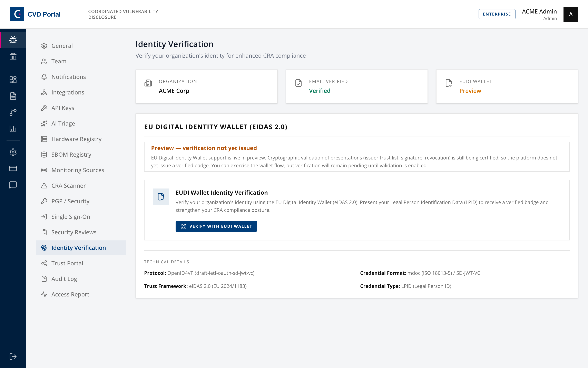588x368 pixels.
Task: Open Audit Log
Action: tap(81, 279)
